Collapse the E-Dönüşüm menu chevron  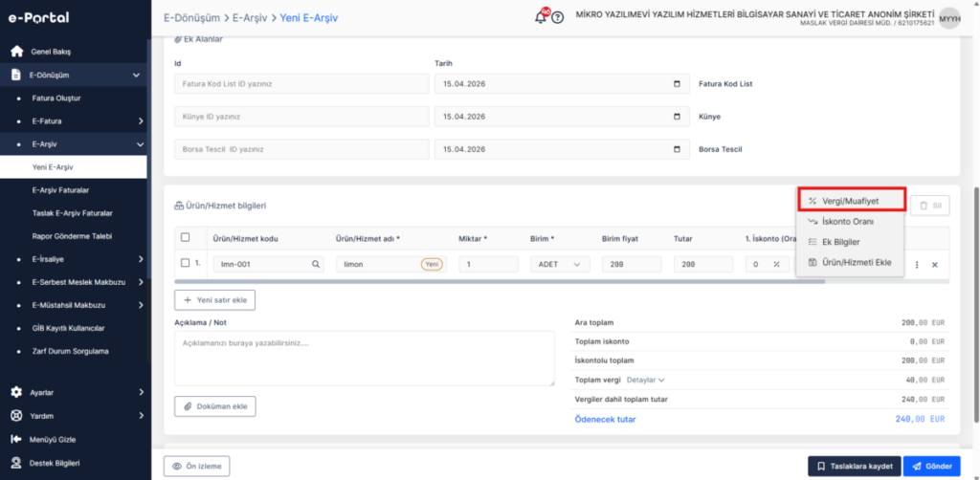click(136, 76)
